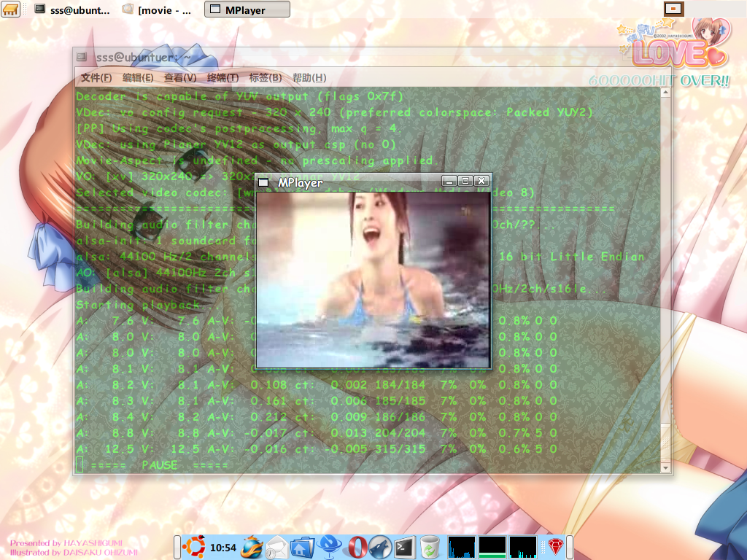Click the status line starting "A: 8.8 V: 8.8"
Image resolution: width=747 pixels, height=560 pixels.
tap(317, 432)
